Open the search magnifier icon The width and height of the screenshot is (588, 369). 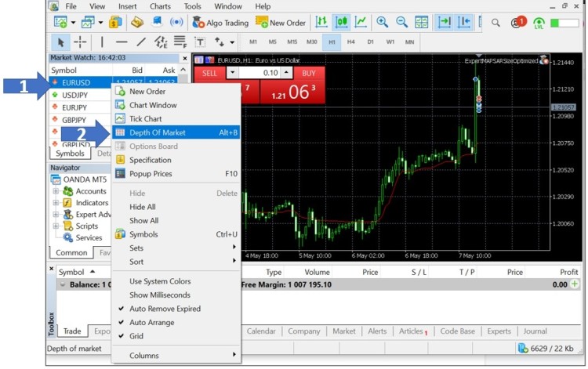pos(495,23)
